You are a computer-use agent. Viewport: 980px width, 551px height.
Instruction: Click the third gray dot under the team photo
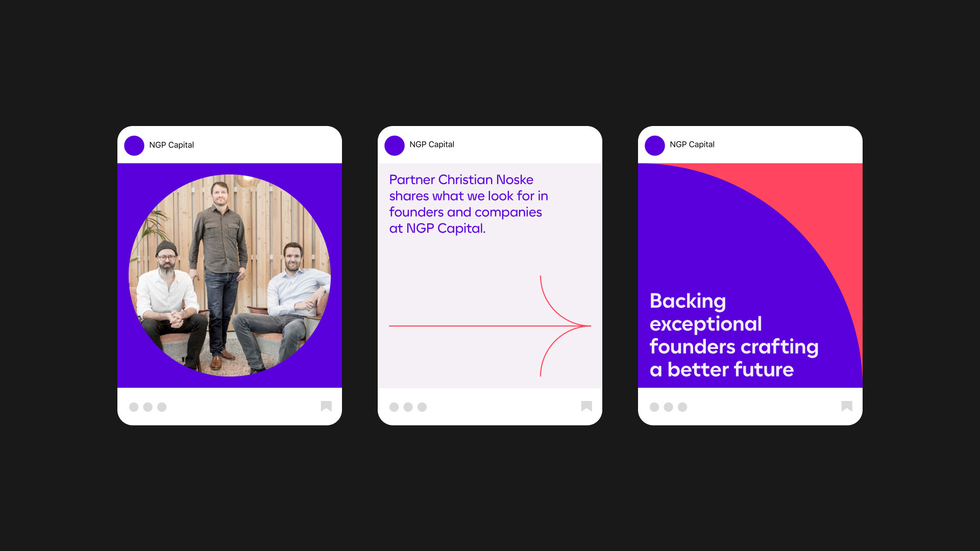pyautogui.click(x=162, y=407)
